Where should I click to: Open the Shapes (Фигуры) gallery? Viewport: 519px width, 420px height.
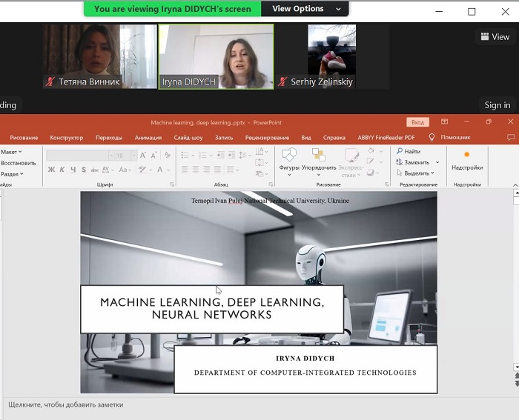(289, 156)
